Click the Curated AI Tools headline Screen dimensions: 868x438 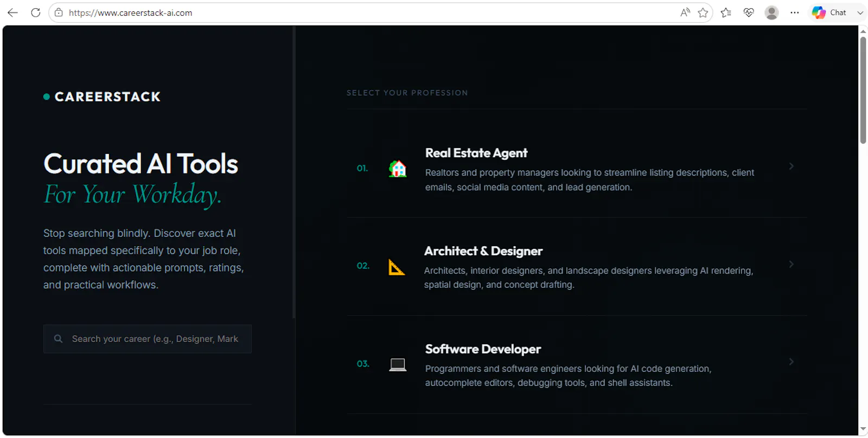point(141,164)
